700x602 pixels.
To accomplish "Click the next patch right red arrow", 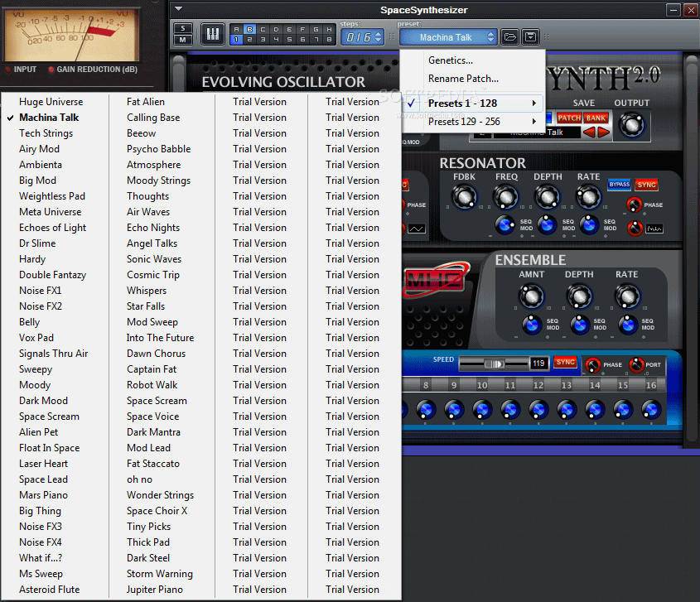I will (604, 132).
